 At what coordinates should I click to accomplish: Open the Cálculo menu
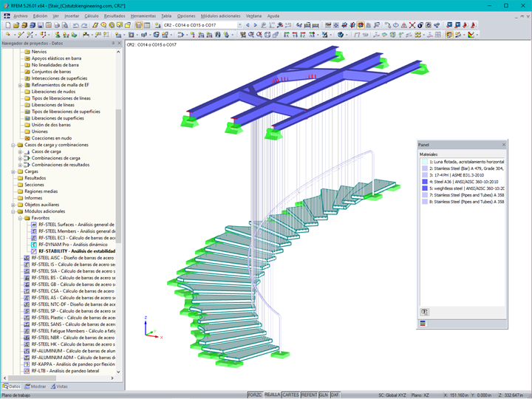tap(92, 16)
